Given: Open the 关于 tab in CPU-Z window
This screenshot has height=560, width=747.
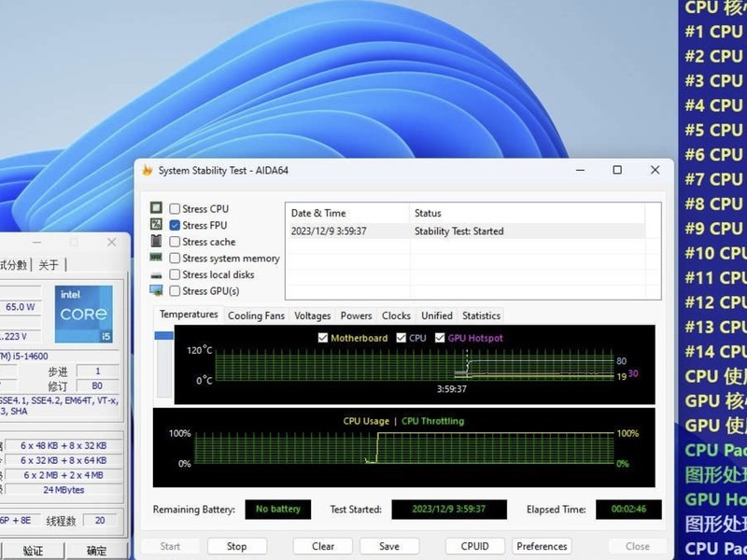Looking at the screenshot, I should click(49, 265).
